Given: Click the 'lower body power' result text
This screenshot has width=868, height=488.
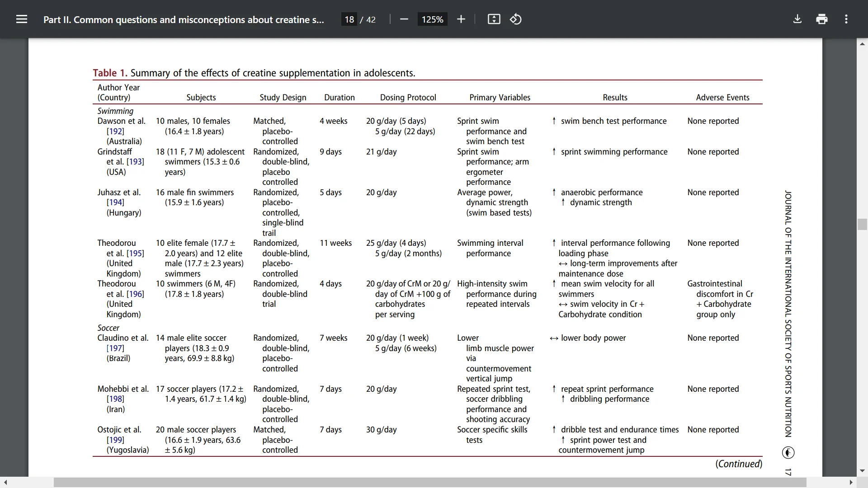Looking at the screenshot, I should click(x=593, y=338).
